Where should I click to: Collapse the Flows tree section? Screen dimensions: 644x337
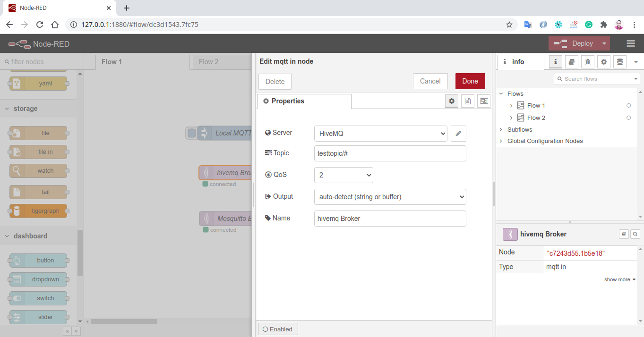click(x=501, y=94)
